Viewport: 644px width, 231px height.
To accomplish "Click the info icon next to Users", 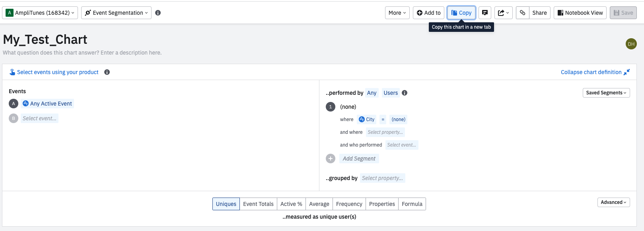I will [405, 93].
